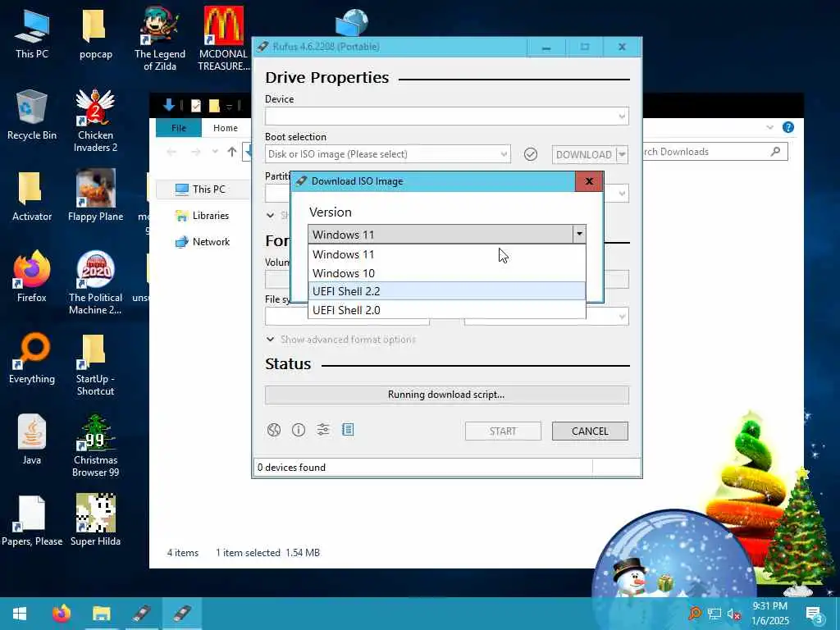Switch to Home tab in Explorer
Viewport: 840px width, 630px height.
[225, 128]
